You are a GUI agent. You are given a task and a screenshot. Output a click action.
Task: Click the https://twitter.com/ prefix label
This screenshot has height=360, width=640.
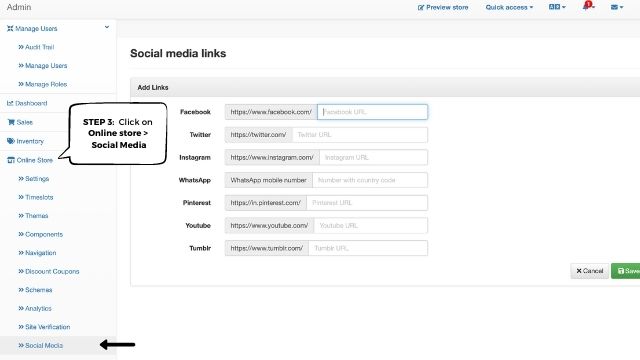point(258,135)
